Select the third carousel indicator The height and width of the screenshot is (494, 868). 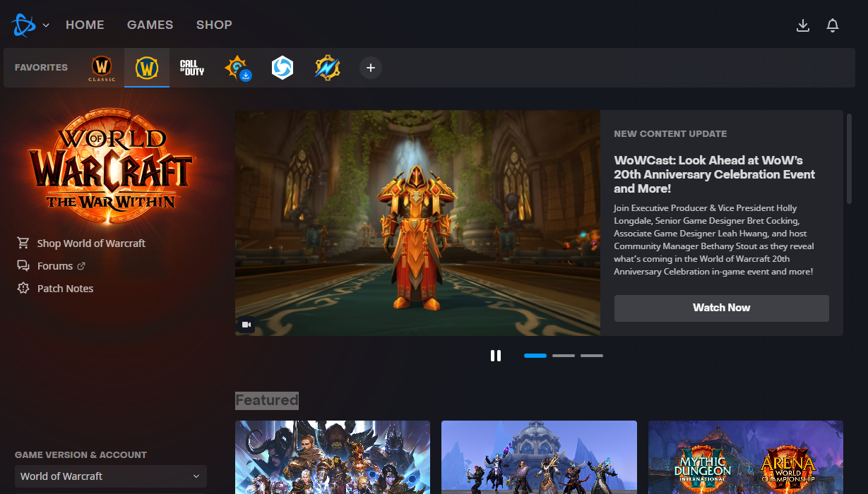(x=592, y=356)
